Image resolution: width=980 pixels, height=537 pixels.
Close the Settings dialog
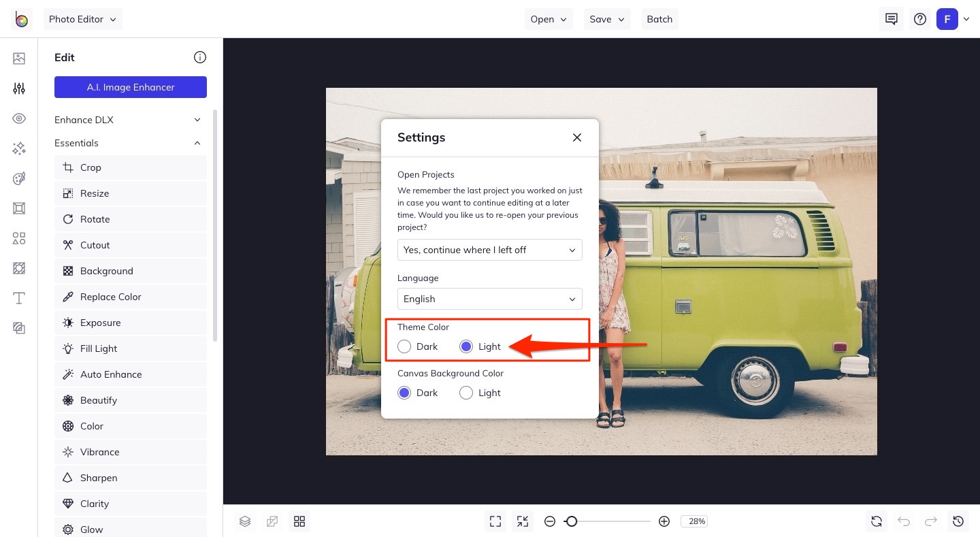577,137
